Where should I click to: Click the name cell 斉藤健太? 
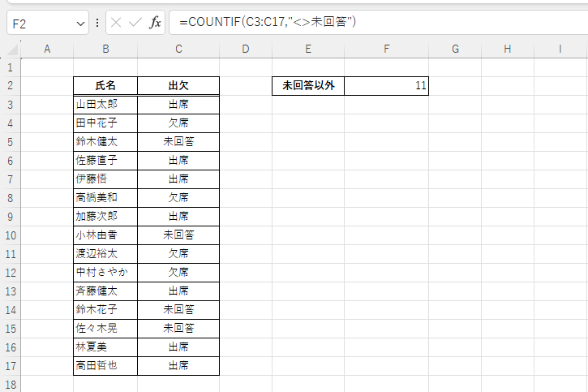105,291
